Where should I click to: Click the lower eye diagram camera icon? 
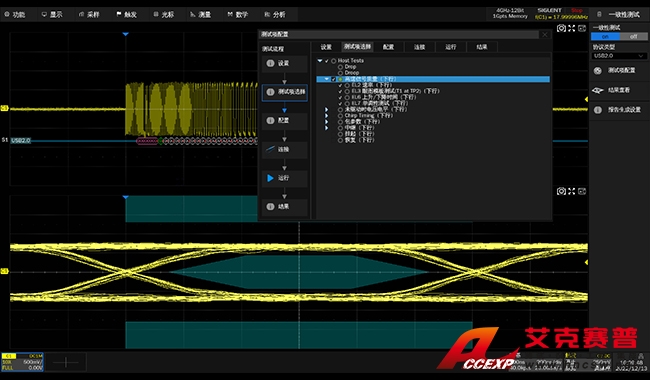pos(561,191)
